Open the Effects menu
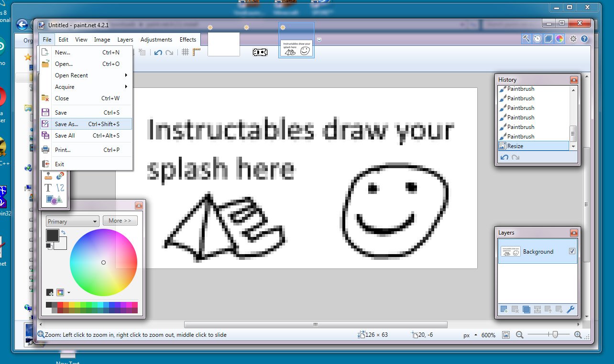 click(x=188, y=40)
